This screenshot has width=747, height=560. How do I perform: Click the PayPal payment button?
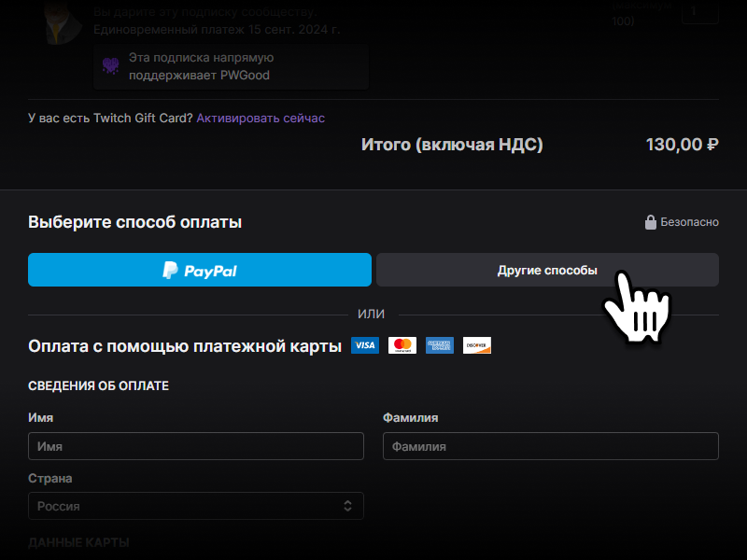[x=200, y=270]
